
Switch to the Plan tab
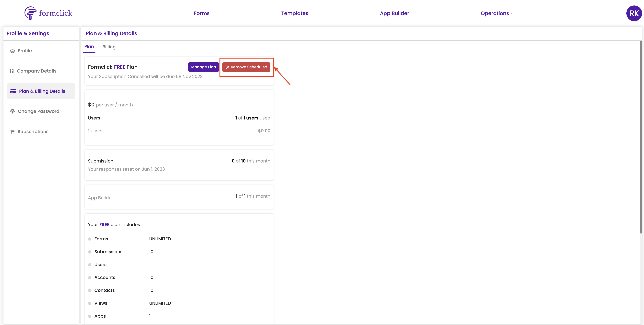89,47
